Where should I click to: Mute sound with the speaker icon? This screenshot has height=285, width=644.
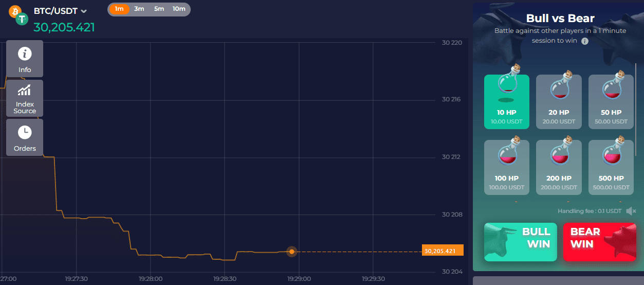tap(631, 211)
